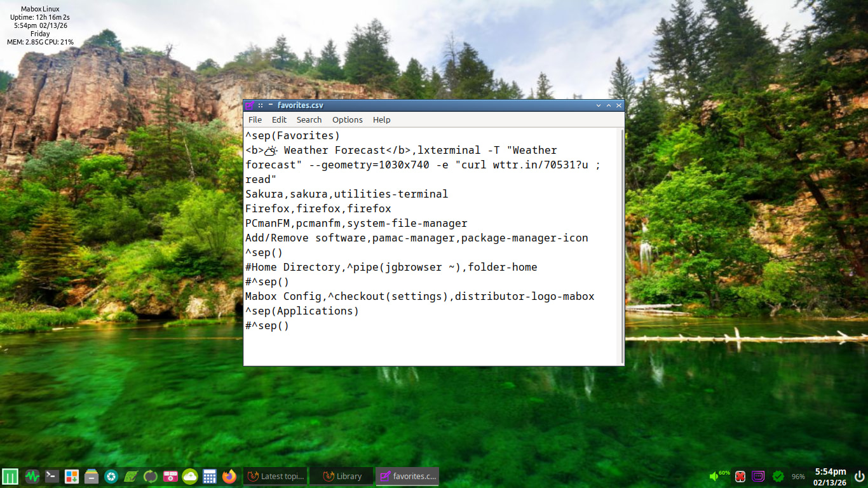The width and height of the screenshot is (868, 488).
Task: Switch to the Library window in taskbar
Action: point(342,476)
